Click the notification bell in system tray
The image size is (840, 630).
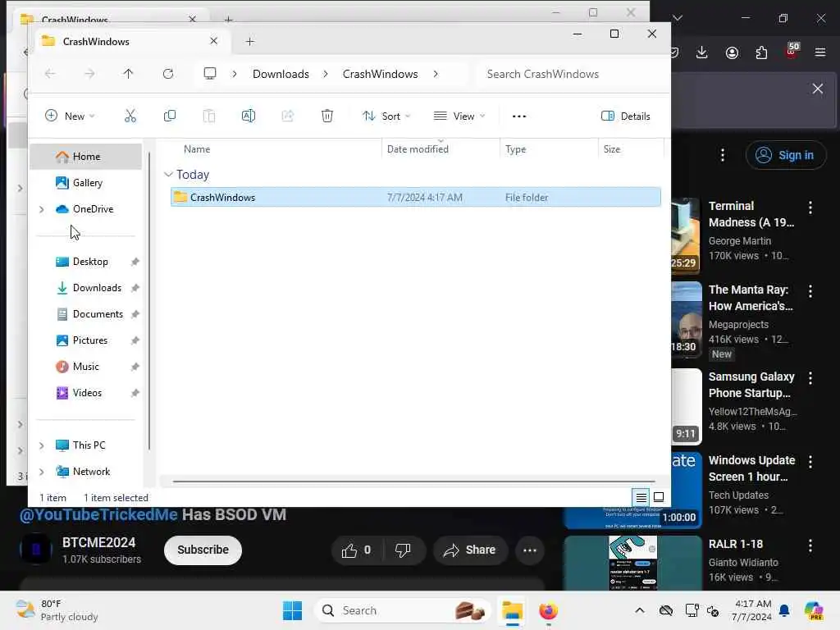coord(784,610)
